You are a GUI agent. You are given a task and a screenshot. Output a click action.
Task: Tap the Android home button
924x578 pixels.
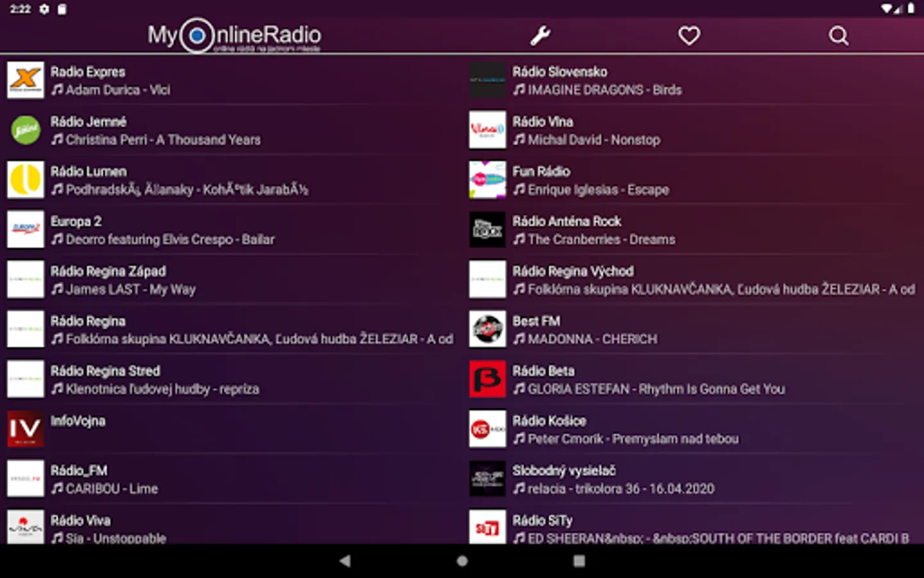click(462, 561)
